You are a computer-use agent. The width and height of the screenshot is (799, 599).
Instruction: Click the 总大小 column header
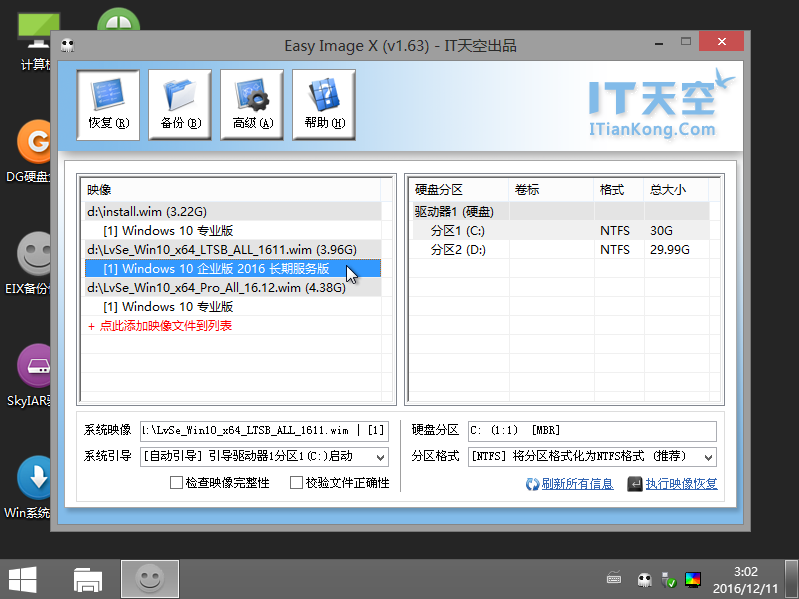[676, 190]
